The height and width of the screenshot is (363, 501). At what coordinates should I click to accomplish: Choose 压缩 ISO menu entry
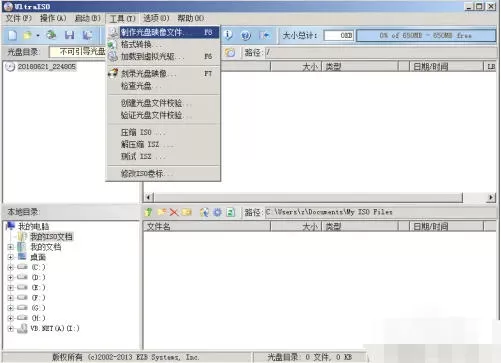tap(163, 132)
